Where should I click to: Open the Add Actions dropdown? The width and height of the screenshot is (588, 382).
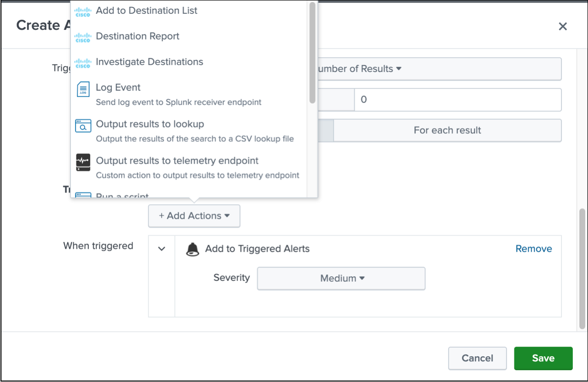click(x=194, y=216)
